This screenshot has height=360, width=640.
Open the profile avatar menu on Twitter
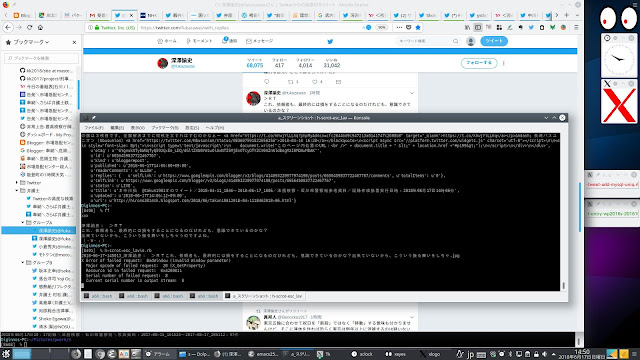[471, 41]
